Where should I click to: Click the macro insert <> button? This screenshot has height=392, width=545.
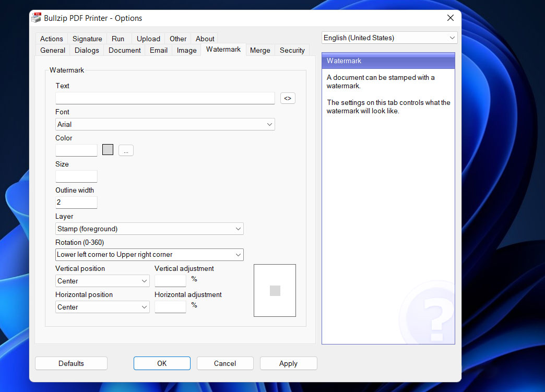pos(288,98)
